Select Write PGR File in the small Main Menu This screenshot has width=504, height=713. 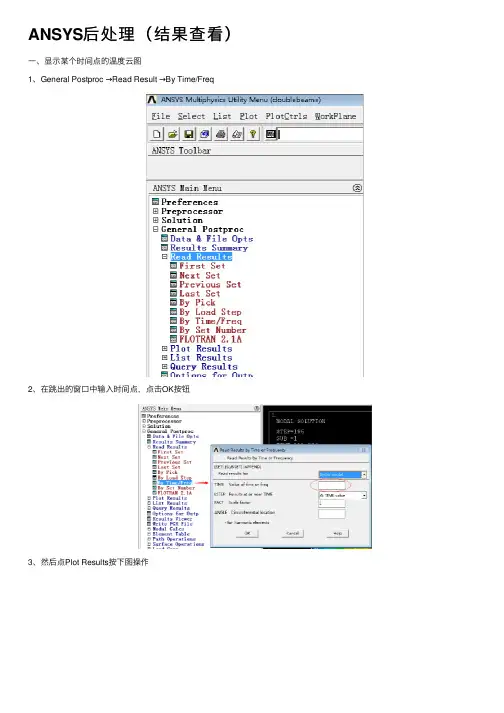tap(172, 524)
